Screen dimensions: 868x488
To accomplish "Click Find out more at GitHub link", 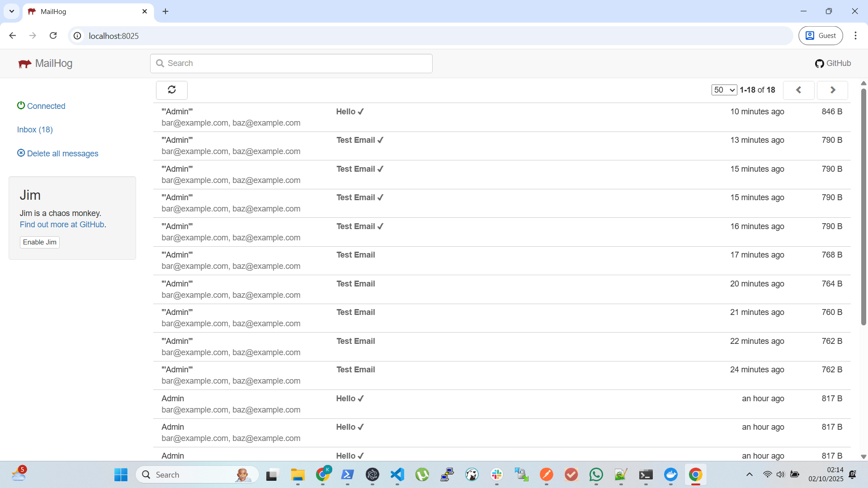I will tap(62, 225).
